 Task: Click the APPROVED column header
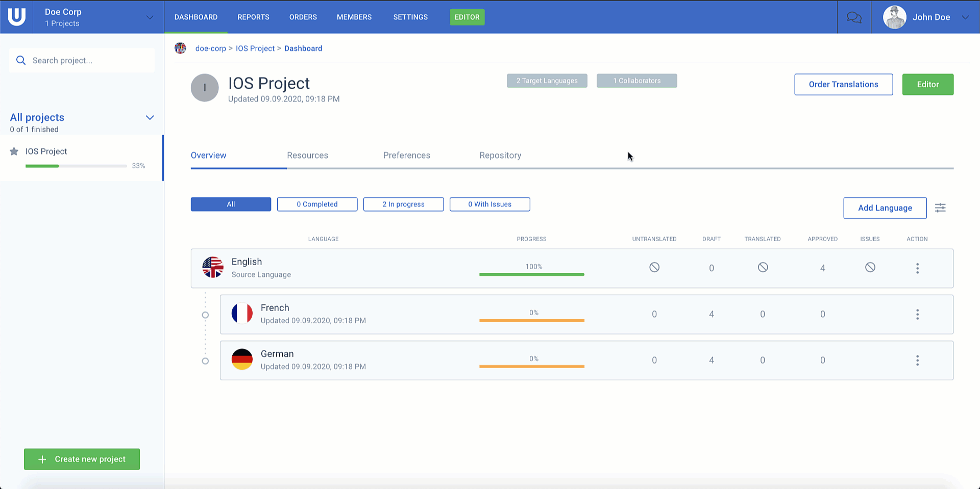pos(822,239)
